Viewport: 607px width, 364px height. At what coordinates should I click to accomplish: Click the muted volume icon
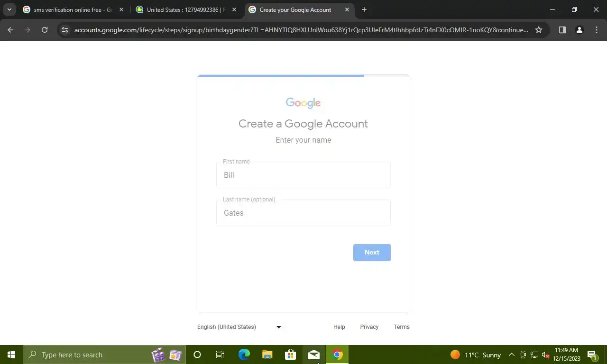pyautogui.click(x=545, y=355)
